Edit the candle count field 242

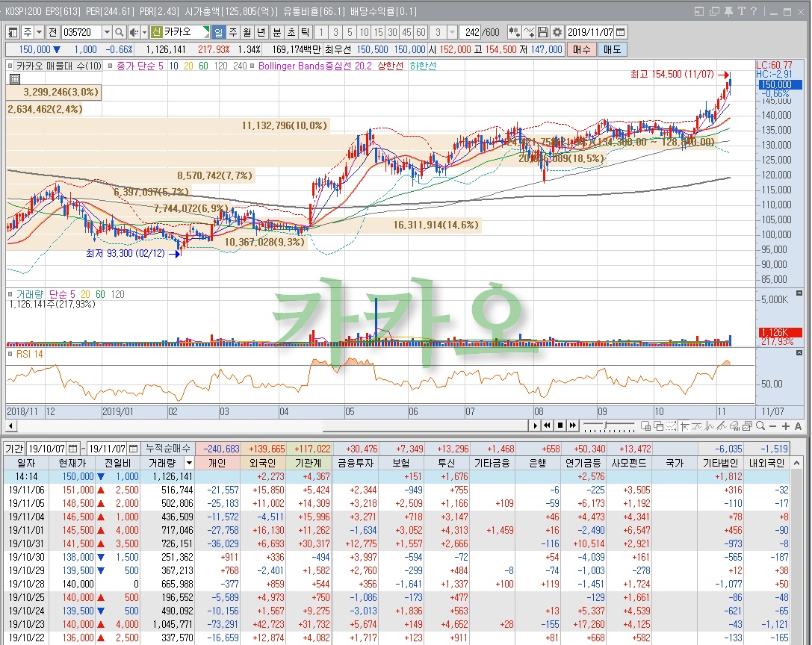tap(470, 32)
